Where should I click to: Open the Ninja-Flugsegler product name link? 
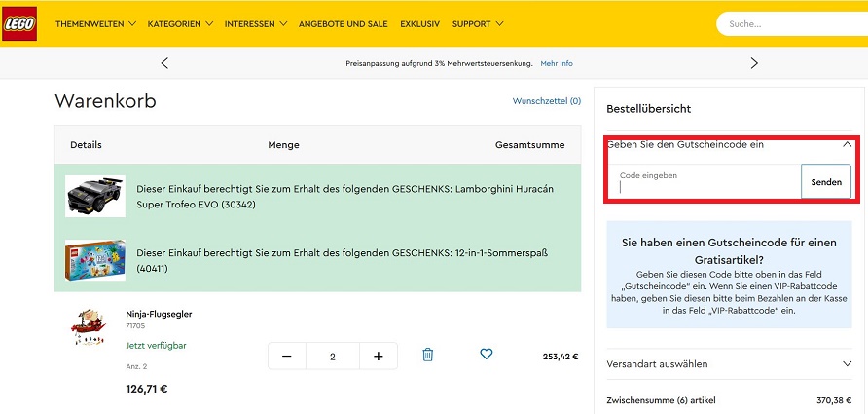[x=159, y=315]
